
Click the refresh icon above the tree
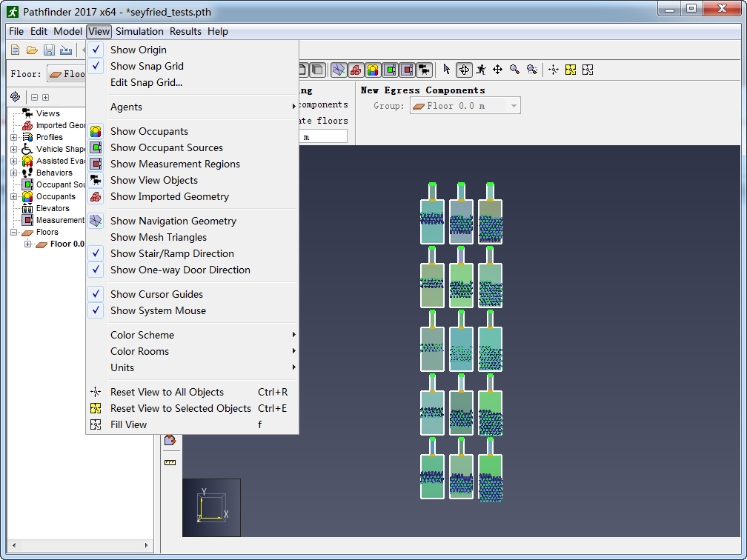pos(16,97)
